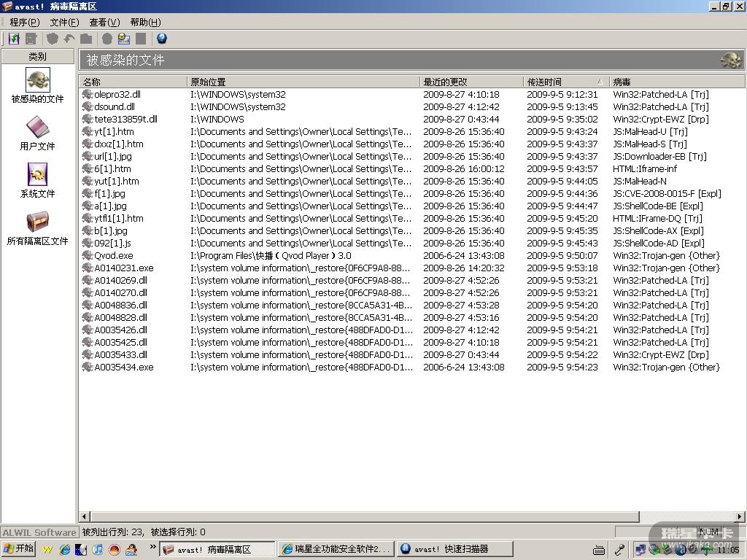Click the grayed curved-arrow restore toolbar icon
This screenshot has height=560, width=747.
(69, 39)
